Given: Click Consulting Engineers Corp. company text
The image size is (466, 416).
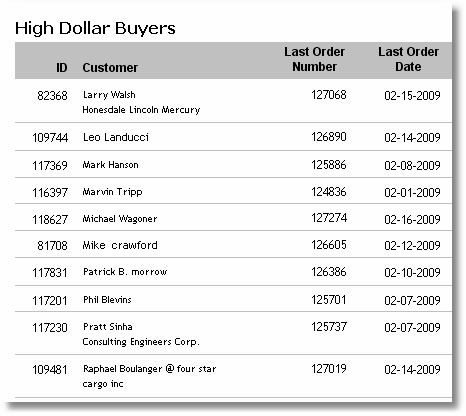Looking at the screenshot, I should [x=141, y=342].
